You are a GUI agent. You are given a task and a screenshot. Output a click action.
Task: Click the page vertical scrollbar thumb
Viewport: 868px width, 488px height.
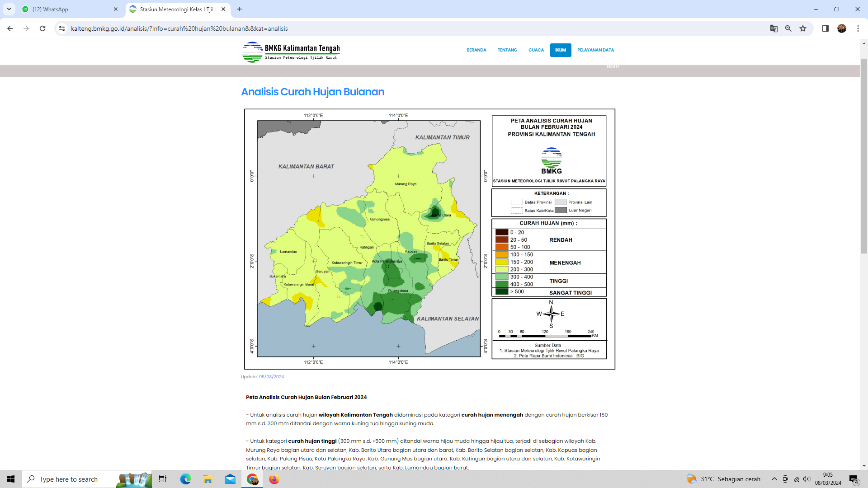(x=864, y=156)
